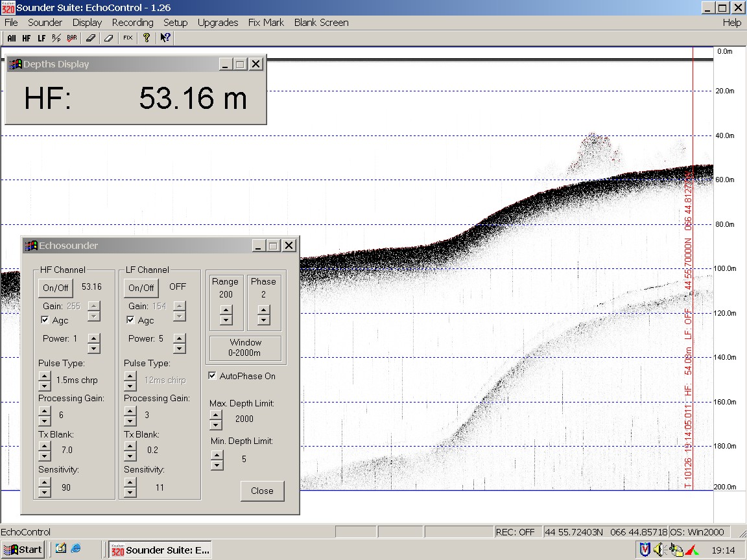Open the Sounder menu
The width and height of the screenshot is (747, 560).
(x=45, y=22)
